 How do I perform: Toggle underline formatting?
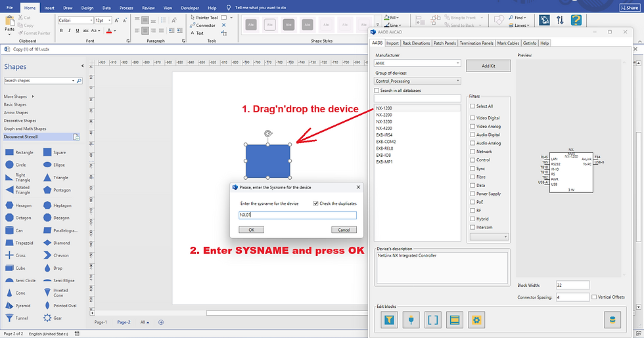[78, 30]
